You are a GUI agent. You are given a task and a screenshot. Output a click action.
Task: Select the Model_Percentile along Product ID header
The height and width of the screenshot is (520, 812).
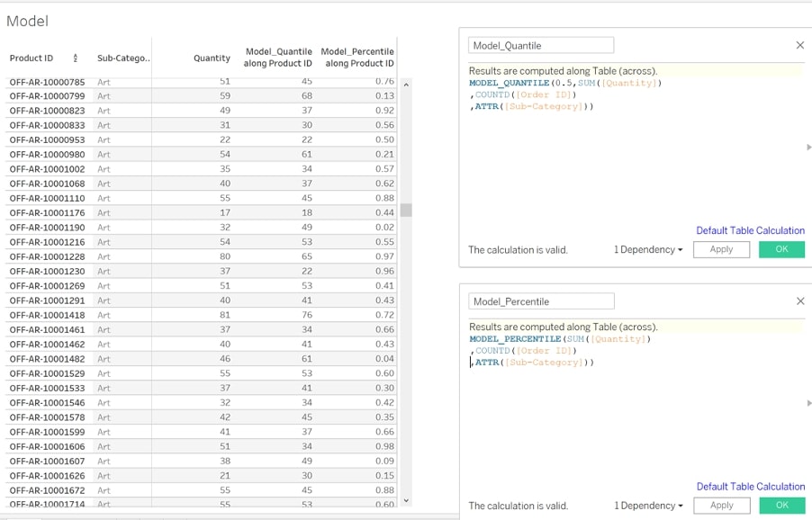(x=357, y=58)
